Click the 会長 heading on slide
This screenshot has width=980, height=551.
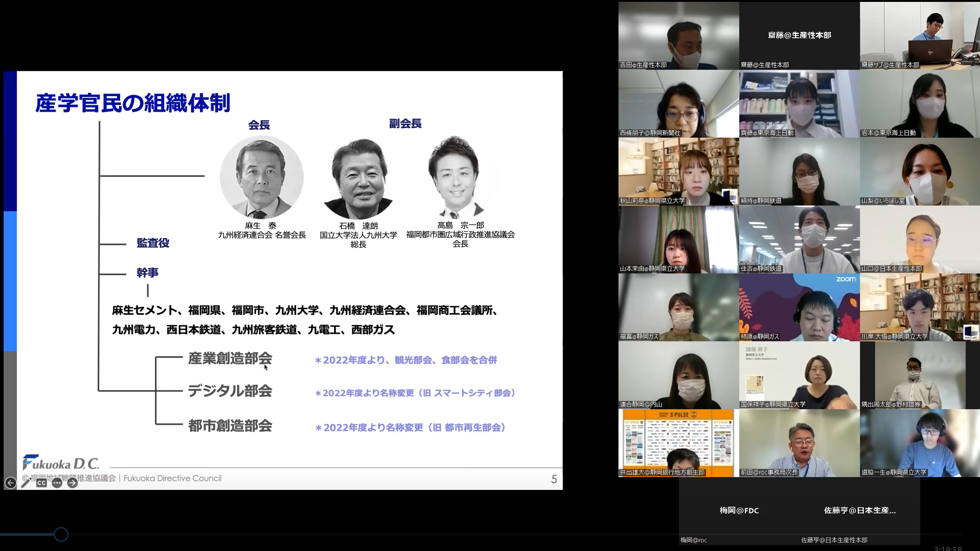point(259,125)
